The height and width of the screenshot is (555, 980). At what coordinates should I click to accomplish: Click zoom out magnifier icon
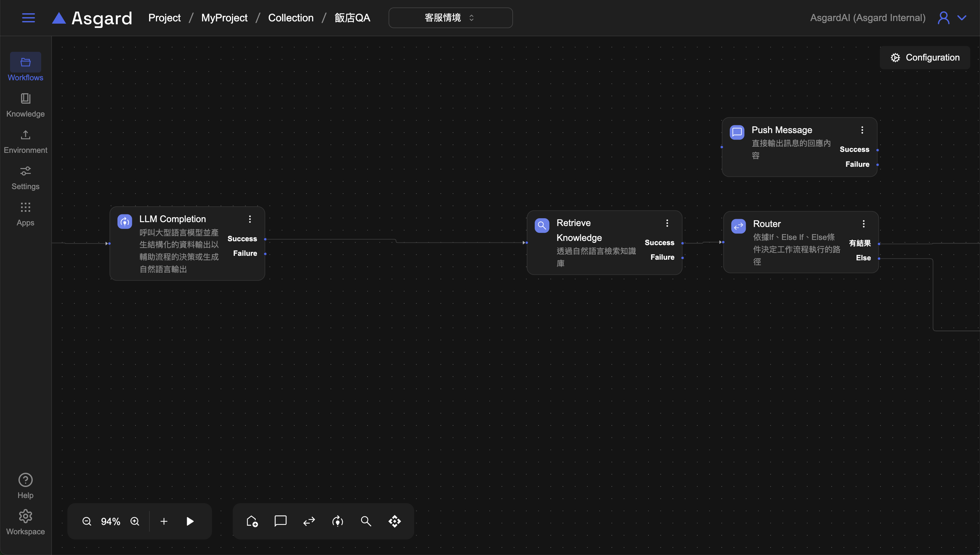tap(87, 521)
